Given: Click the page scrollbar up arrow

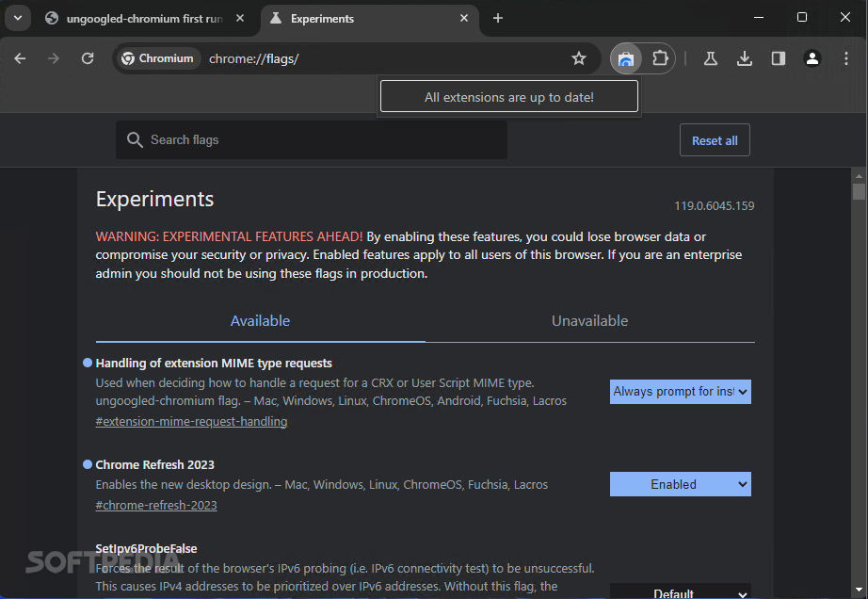Looking at the screenshot, I should tap(859, 176).
